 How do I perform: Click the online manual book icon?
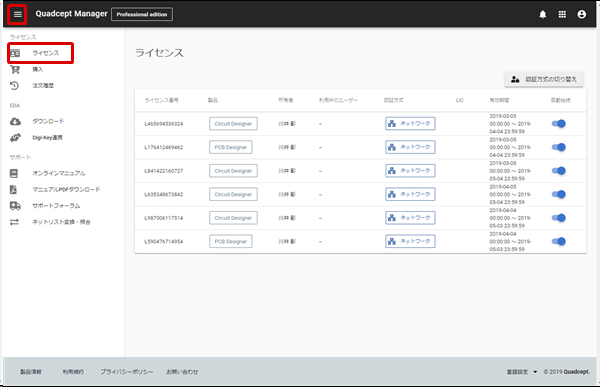[x=14, y=173]
